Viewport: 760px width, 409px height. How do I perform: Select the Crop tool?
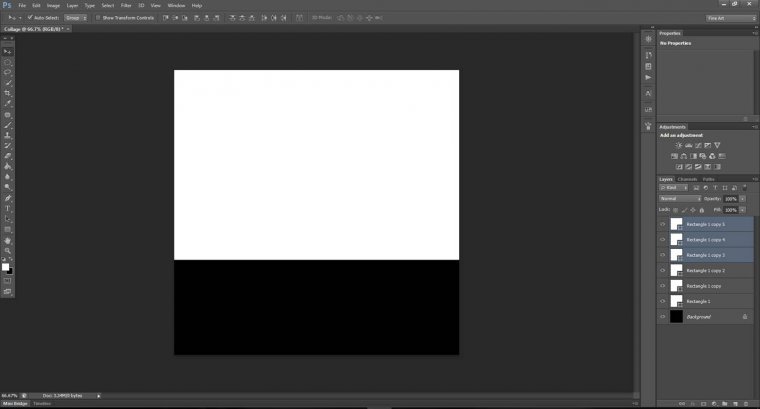click(7, 93)
